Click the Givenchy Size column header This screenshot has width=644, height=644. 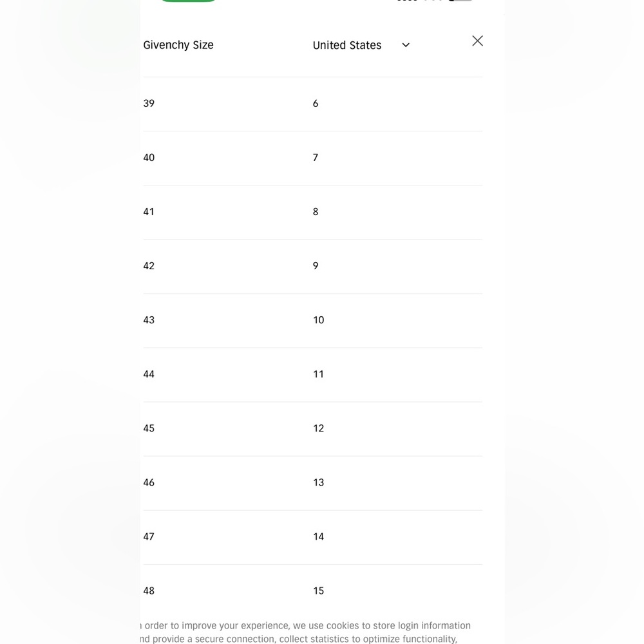(178, 45)
